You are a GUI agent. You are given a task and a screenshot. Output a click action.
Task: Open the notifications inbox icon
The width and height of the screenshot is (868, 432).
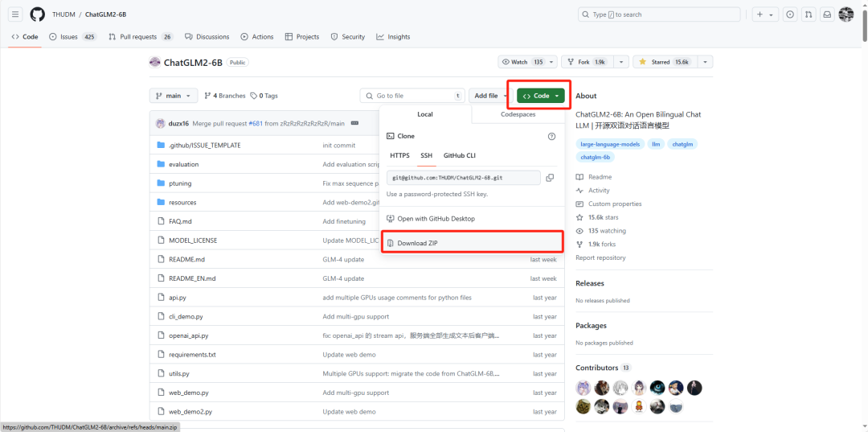pos(826,15)
